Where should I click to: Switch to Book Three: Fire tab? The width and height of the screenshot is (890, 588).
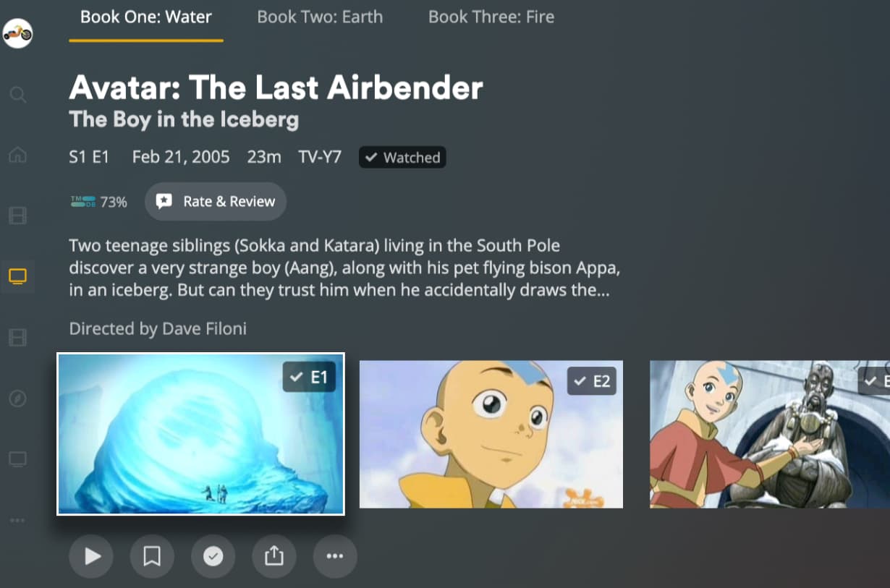tap(491, 17)
